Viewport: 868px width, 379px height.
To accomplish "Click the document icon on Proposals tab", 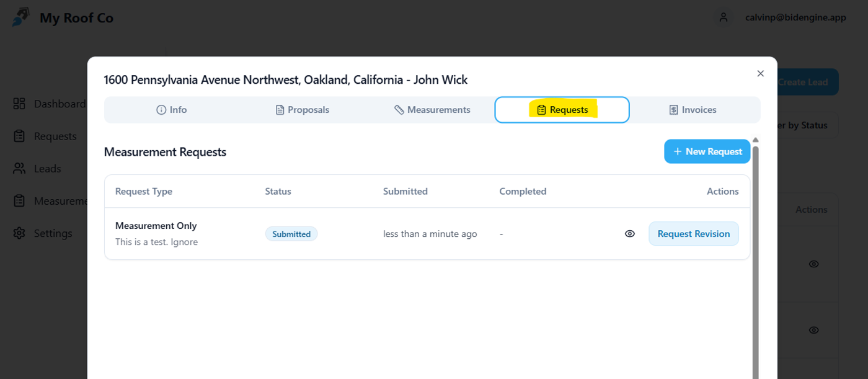I will 280,110.
